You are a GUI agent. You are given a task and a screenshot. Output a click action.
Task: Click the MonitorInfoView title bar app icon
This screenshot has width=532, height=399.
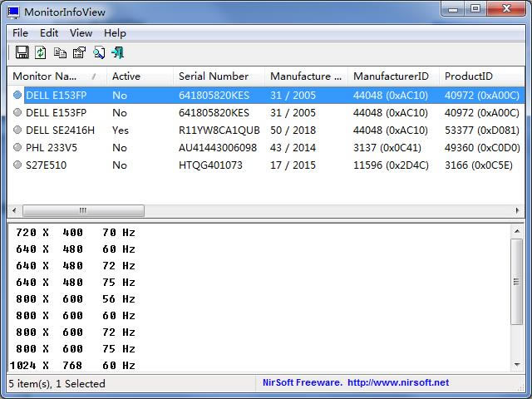(13, 12)
